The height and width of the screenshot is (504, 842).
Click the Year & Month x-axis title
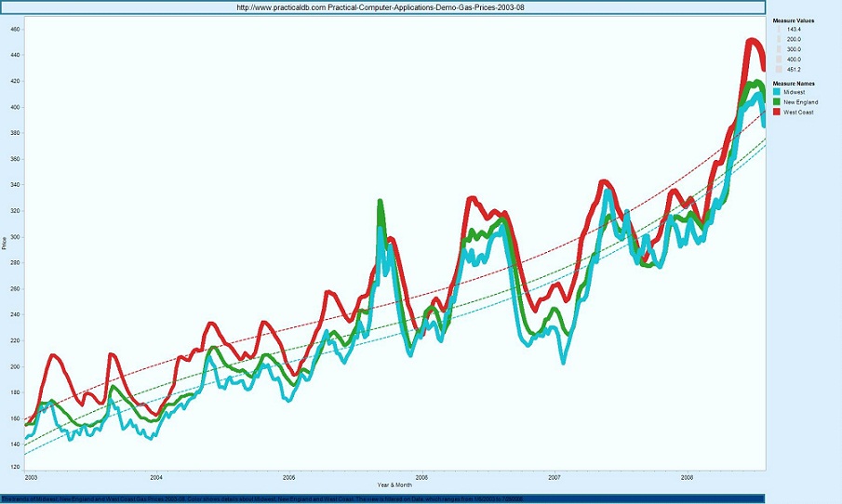pos(394,485)
